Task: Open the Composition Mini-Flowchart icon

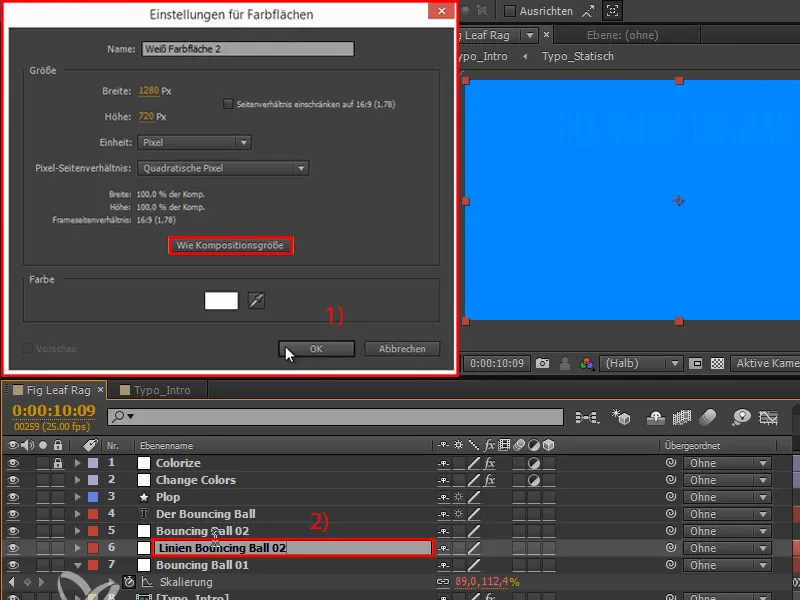Action: coord(587,417)
